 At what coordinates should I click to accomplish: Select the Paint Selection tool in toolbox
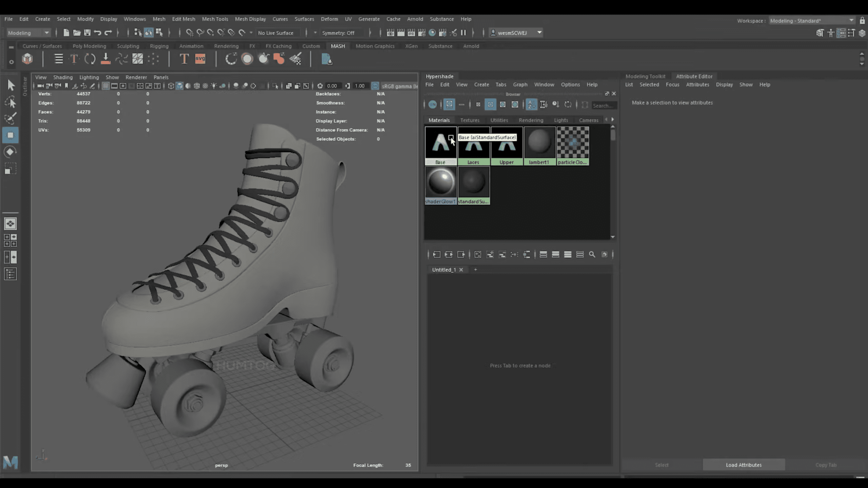(11, 118)
